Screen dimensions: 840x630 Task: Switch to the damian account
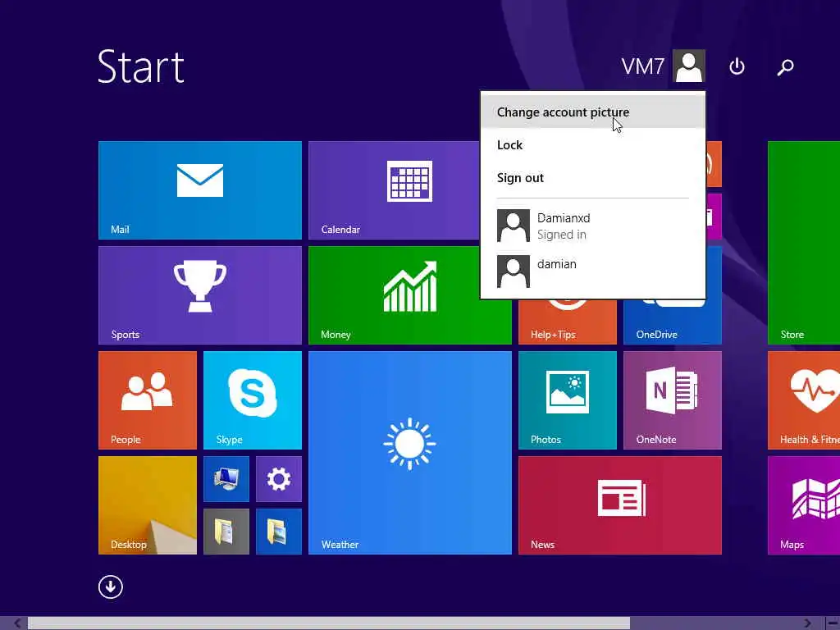click(593, 271)
